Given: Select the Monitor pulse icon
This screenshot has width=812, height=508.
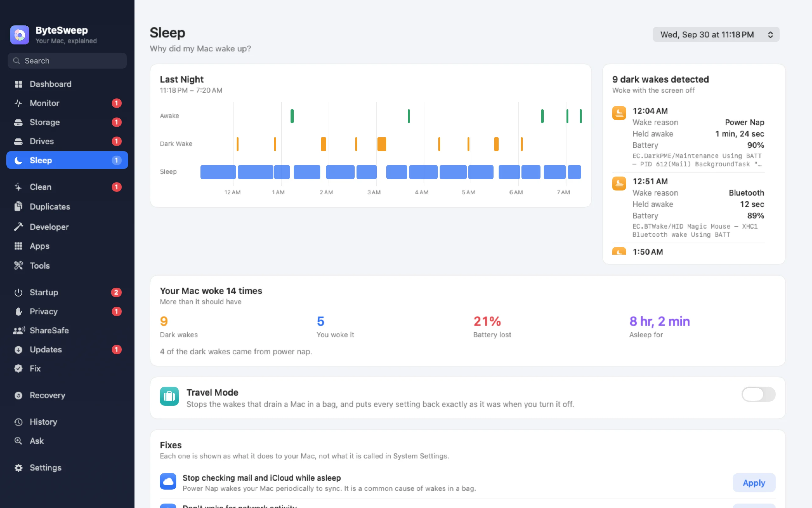Looking at the screenshot, I should pos(18,103).
